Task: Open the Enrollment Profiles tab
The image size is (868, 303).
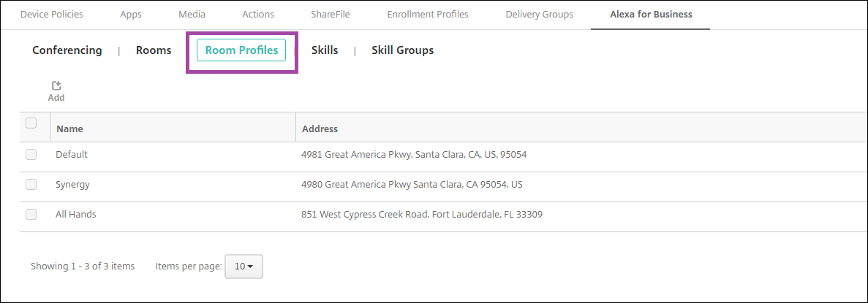Action: pos(428,14)
